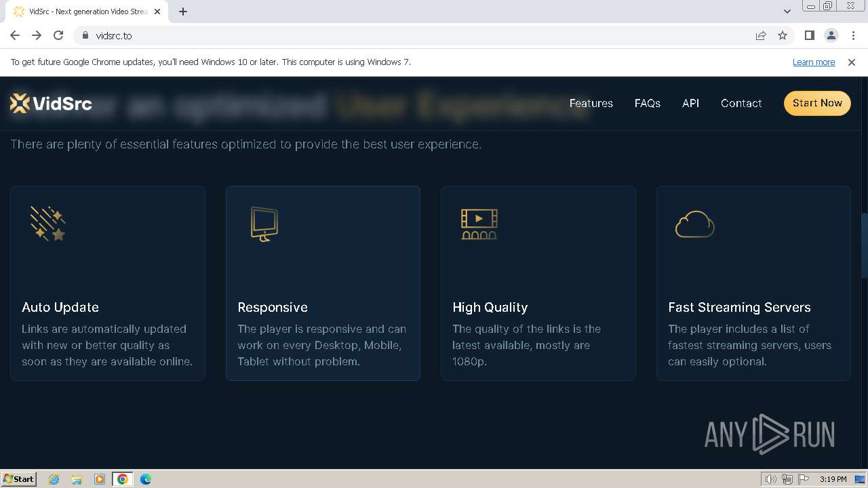The width and height of the screenshot is (868, 488).
Task: Toggle the browser side panel
Action: coord(809,35)
